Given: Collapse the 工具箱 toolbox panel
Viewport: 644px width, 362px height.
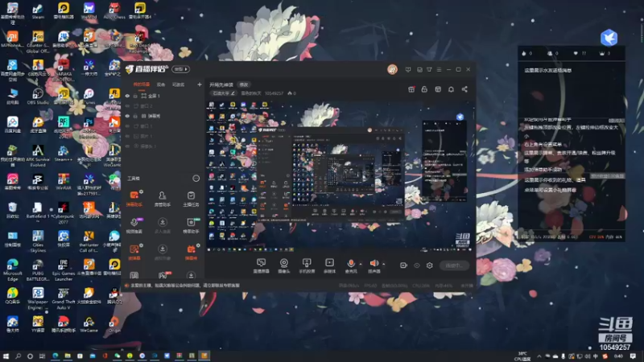Looking at the screenshot, I should tap(196, 178).
